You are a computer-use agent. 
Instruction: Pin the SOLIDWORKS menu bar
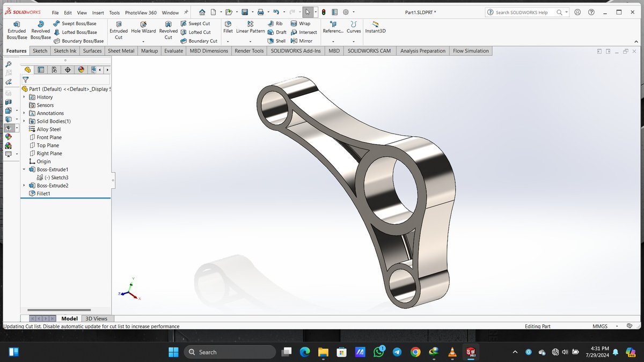(186, 12)
